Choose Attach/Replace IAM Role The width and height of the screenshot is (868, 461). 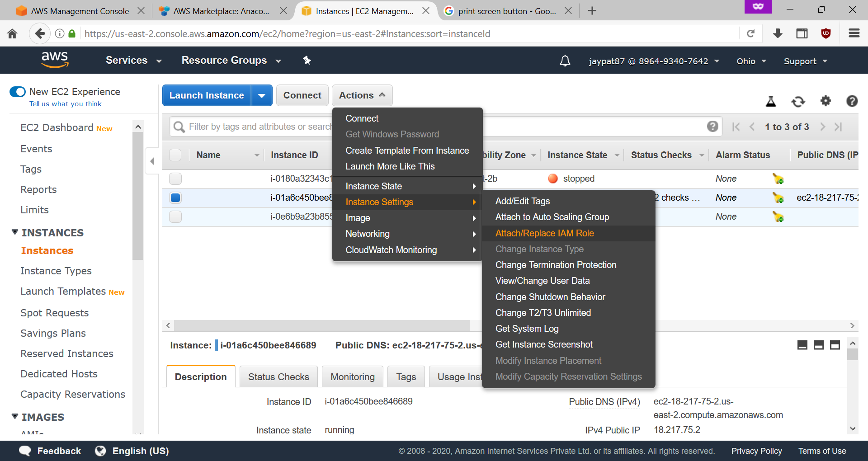[x=568, y=233]
